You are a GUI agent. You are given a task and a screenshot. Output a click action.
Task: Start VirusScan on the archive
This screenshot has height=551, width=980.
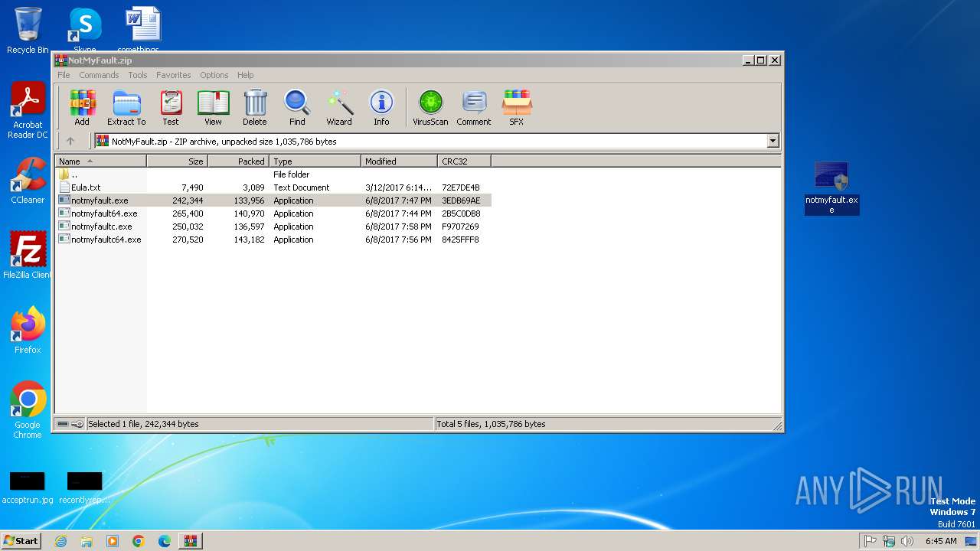[430, 107]
